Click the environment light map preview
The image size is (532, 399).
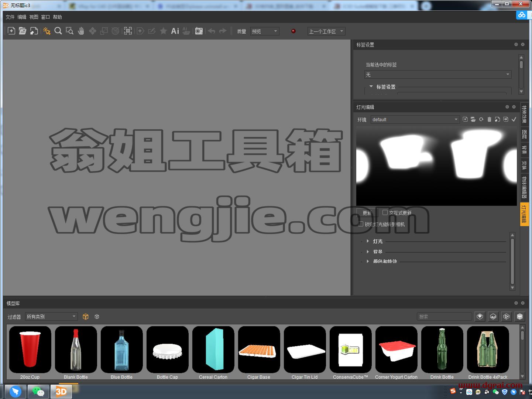tap(436, 166)
